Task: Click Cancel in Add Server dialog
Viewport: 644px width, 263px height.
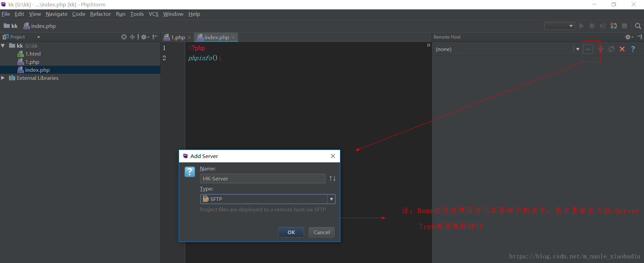Action: tap(321, 232)
